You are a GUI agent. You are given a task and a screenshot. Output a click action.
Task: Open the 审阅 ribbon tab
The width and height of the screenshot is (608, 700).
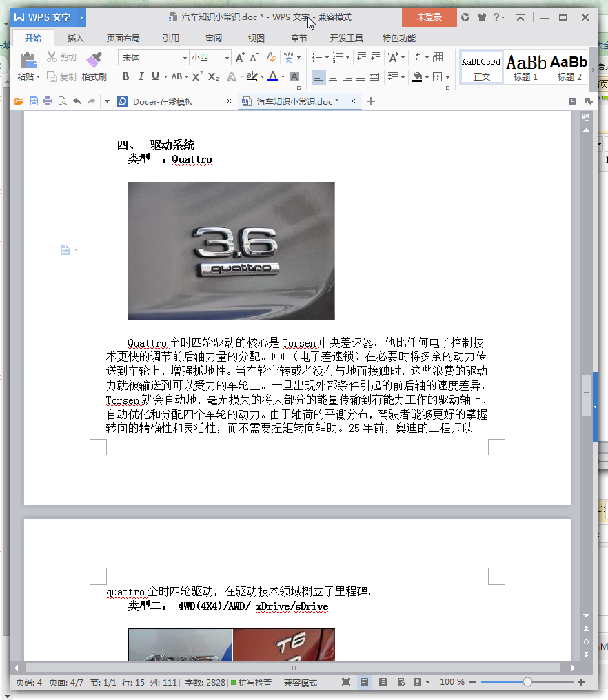tap(214, 39)
